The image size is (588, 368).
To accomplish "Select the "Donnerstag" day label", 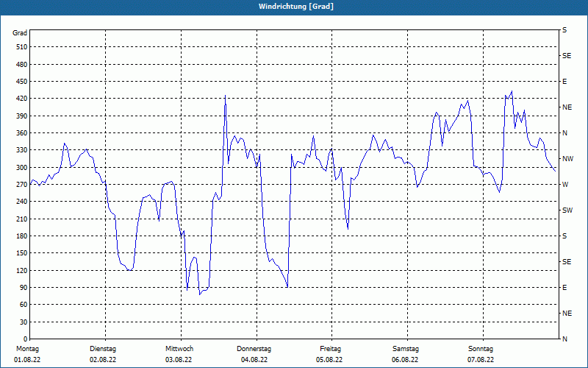I will click(x=254, y=349).
